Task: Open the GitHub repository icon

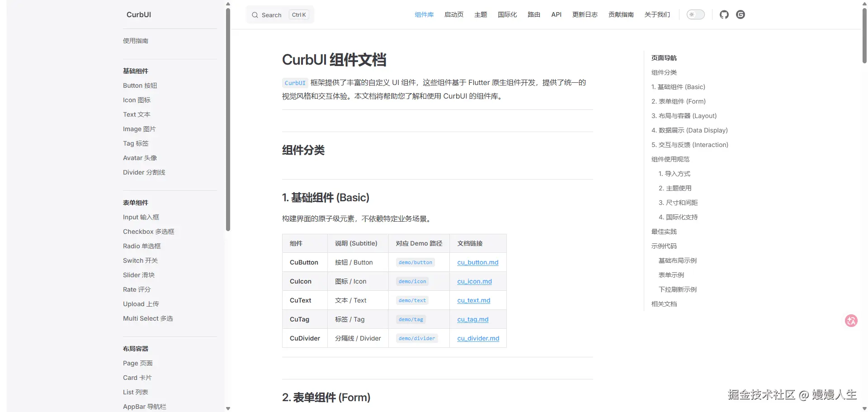Action: tap(724, 14)
